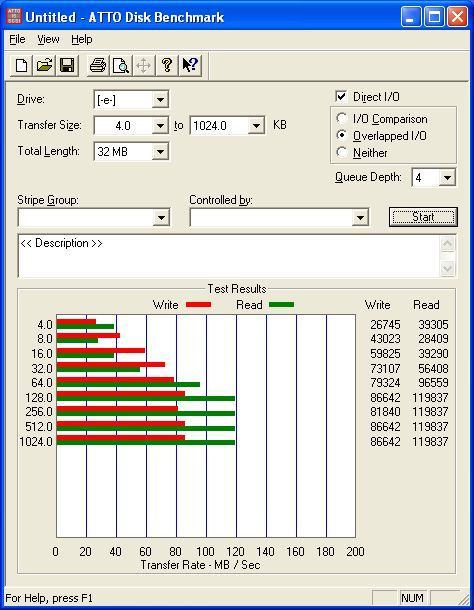Viewport: 474px width, 610px height.
Task: Activate the context help arrow icon
Action: click(190, 65)
